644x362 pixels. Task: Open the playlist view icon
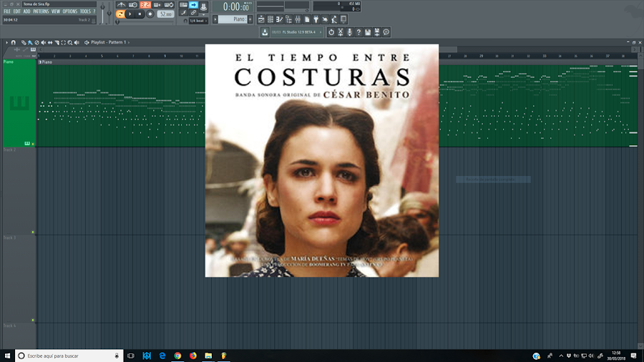[261, 19]
